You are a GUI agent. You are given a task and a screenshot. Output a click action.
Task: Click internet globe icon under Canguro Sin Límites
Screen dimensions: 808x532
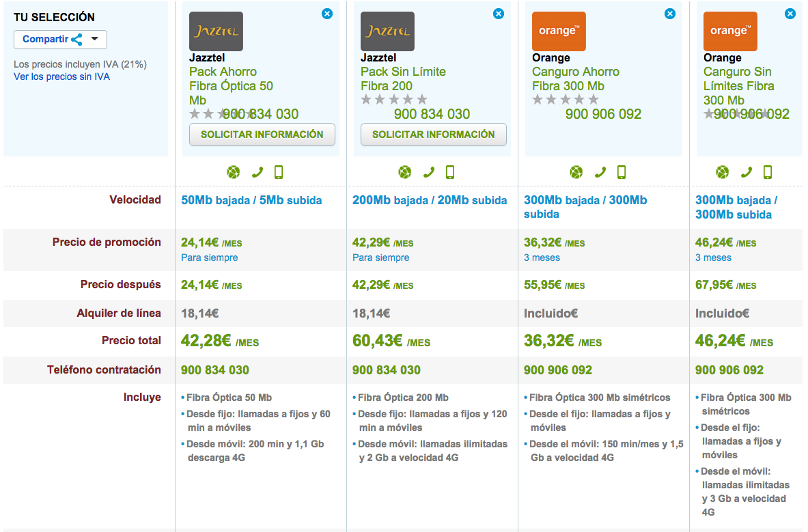(723, 172)
